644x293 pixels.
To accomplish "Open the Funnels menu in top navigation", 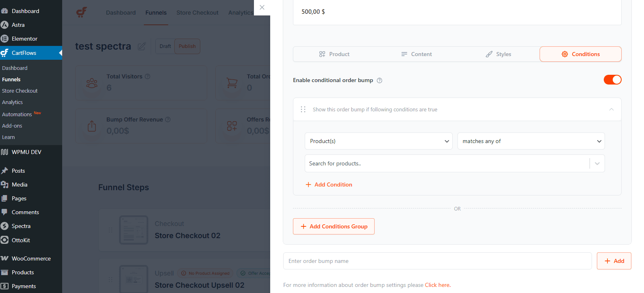I will 156,13.
